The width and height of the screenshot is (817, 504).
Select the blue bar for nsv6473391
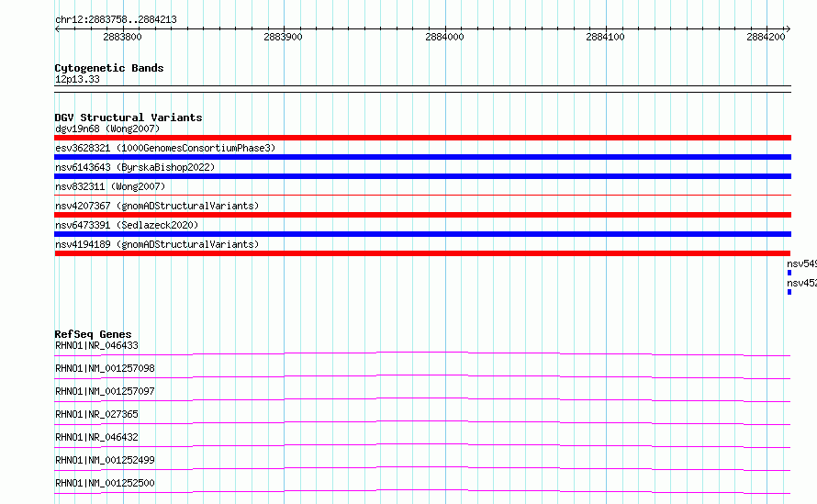click(422, 234)
